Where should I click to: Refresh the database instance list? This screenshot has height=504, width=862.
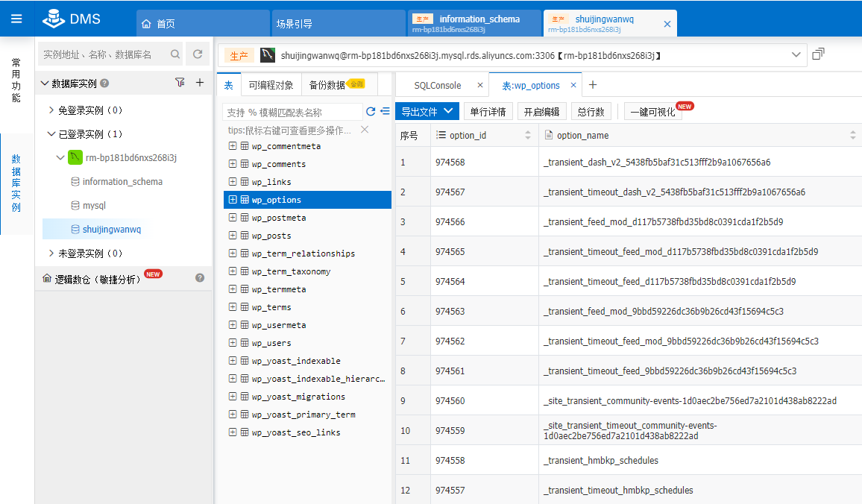tap(198, 54)
